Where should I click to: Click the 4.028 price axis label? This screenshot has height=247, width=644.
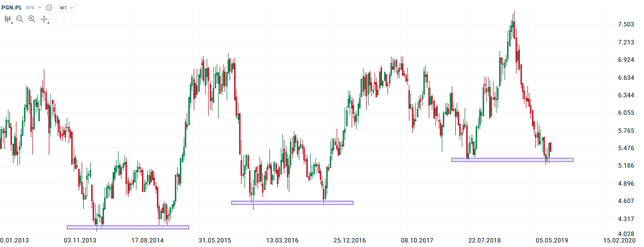click(x=626, y=234)
